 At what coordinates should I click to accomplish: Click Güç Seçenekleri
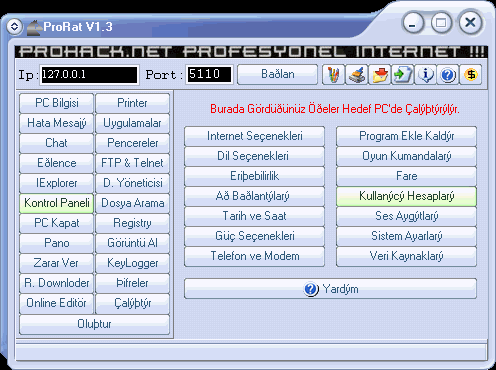click(254, 236)
